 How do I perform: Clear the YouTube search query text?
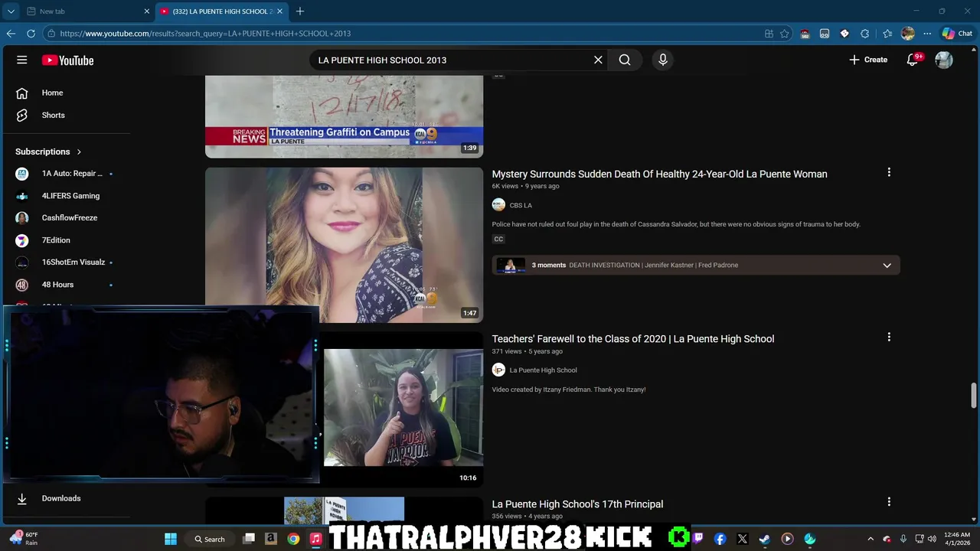(x=598, y=60)
